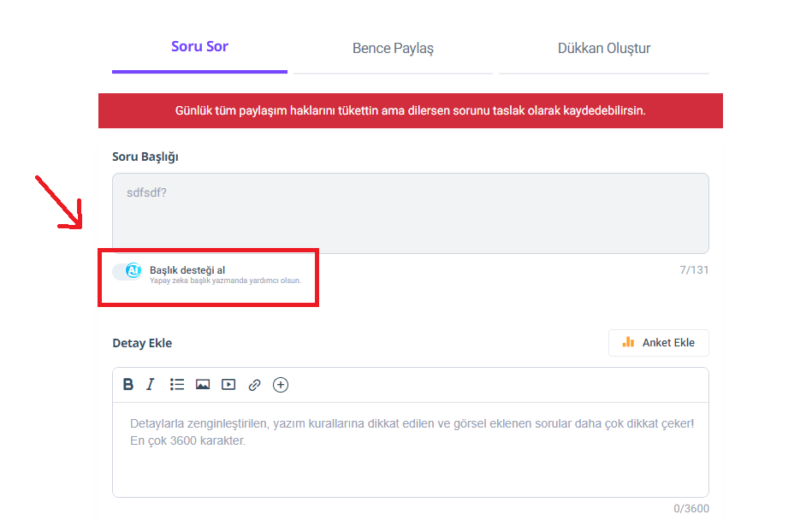Insert a bulleted list in editor
This screenshot has width=812, height=520.
176,384
